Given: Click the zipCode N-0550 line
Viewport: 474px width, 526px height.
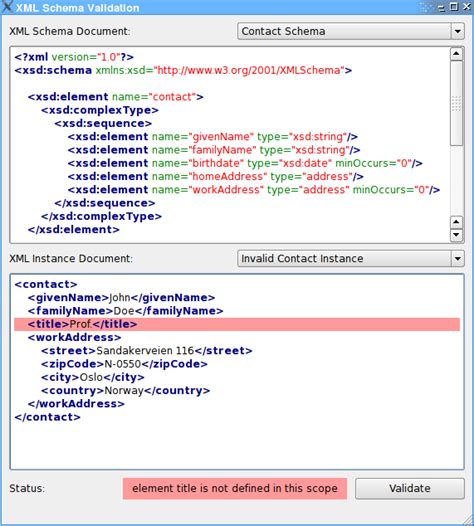Looking at the screenshot, I should [124, 364].
